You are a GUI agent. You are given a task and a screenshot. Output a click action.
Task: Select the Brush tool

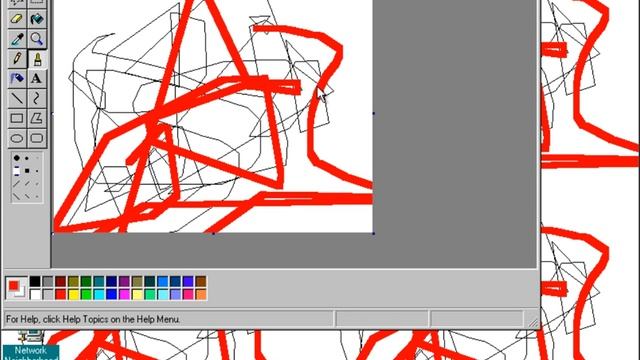point(37,59)
